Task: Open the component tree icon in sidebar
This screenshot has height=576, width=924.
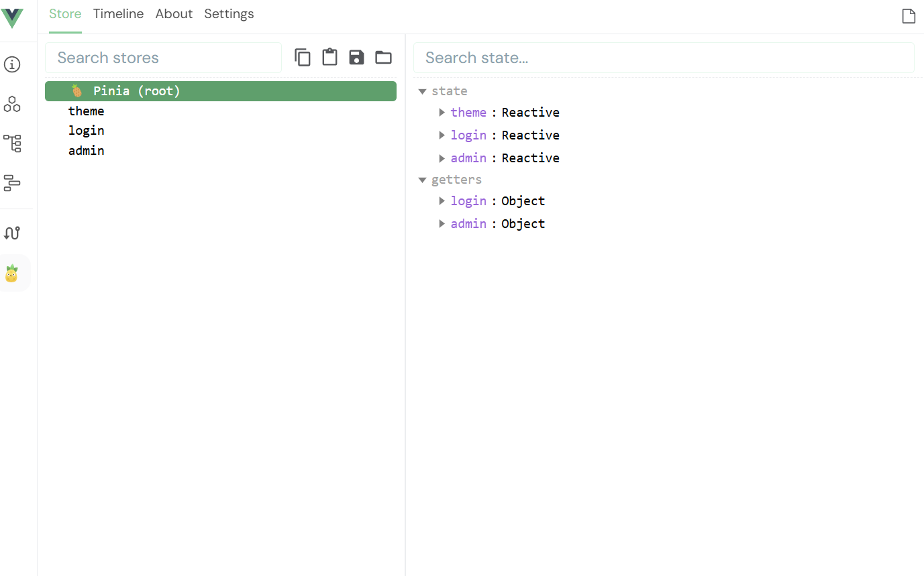Action: point(12,143)
